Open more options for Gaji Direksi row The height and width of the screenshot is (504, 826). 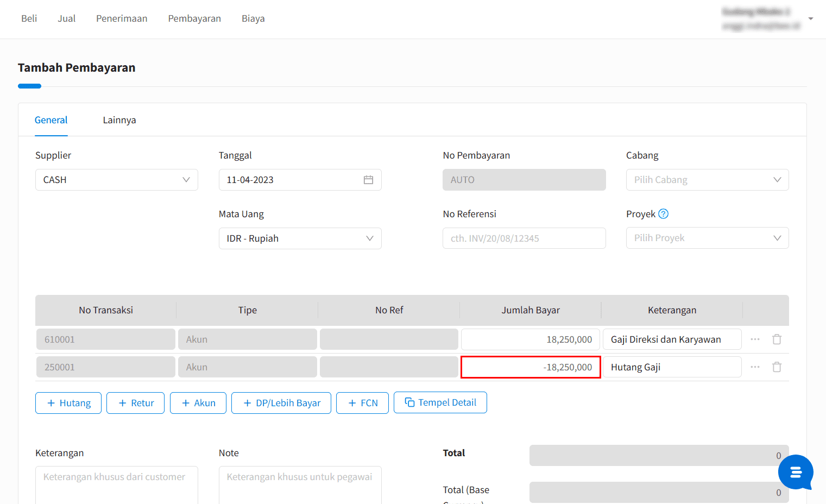755,339
